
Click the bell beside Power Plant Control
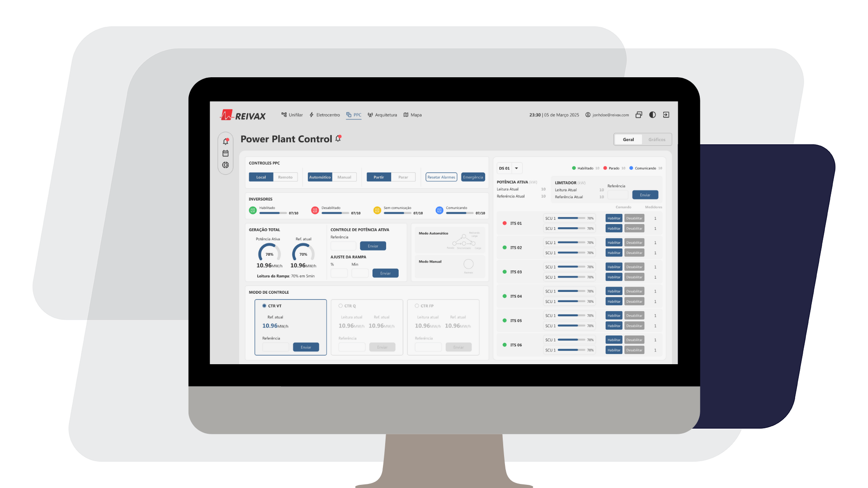tap(338, 139)
